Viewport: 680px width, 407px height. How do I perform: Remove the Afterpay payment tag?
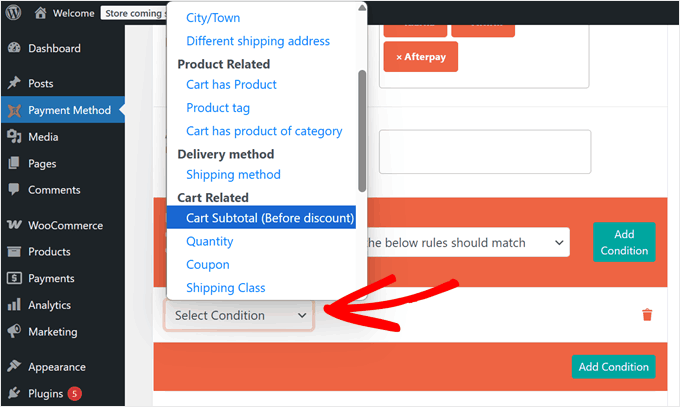(400, 57)
